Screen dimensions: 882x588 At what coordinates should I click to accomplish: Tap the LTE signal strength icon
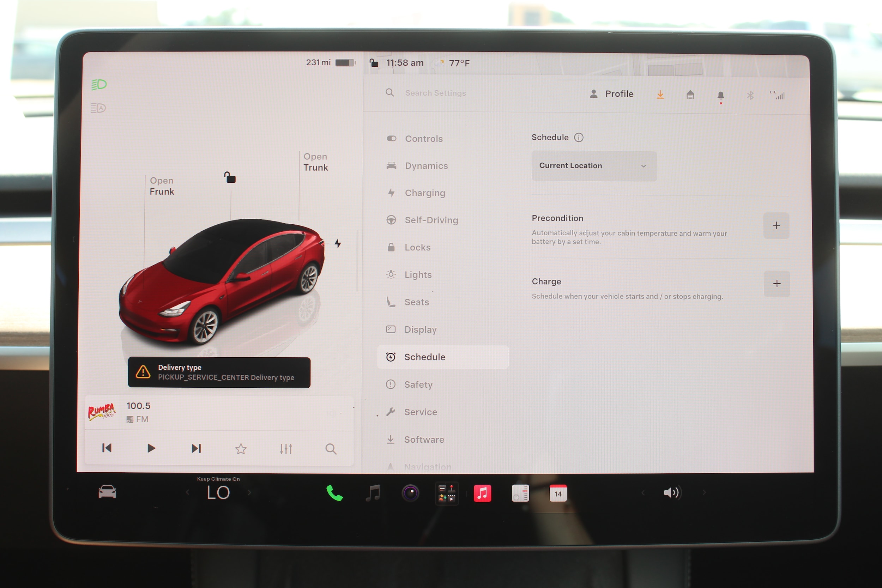pyautogui.click(x=777, y=95)
